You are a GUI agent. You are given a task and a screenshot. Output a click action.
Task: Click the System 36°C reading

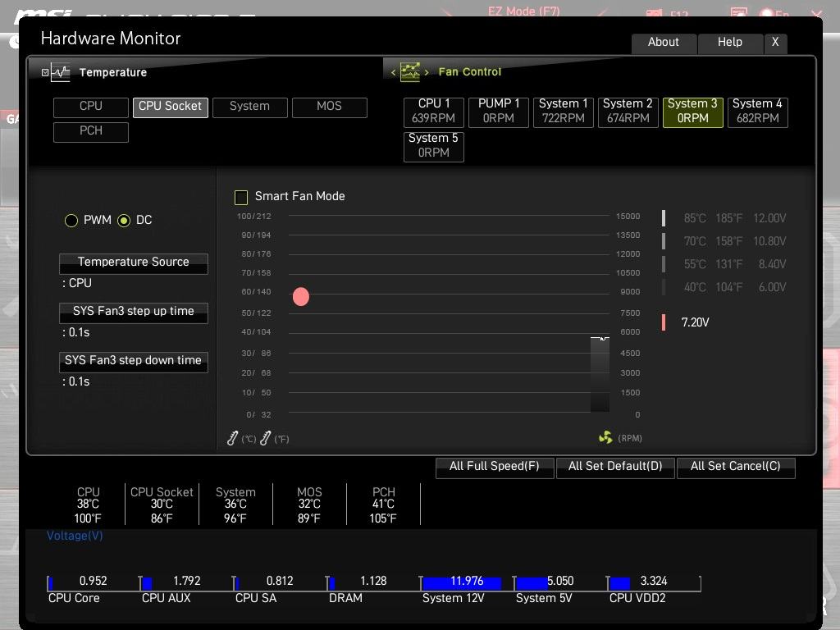[x=235, y=504]
